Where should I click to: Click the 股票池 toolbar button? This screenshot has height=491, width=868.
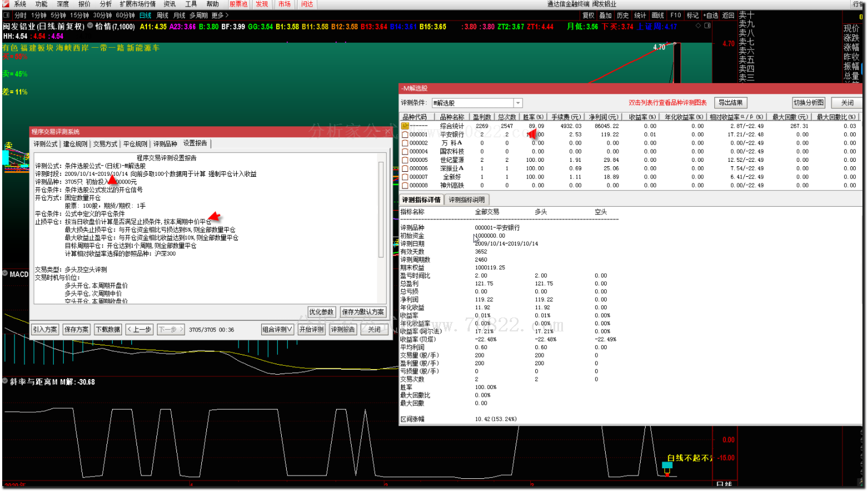coord(238,4)
